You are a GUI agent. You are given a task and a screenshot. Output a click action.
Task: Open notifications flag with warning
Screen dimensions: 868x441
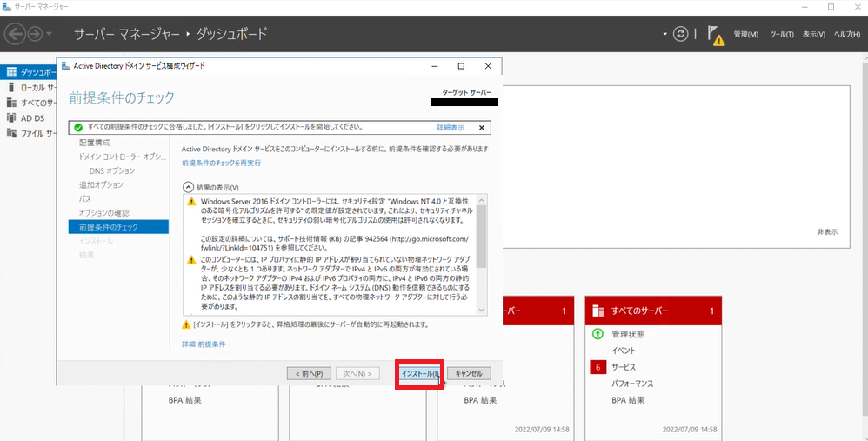[715, 36]
